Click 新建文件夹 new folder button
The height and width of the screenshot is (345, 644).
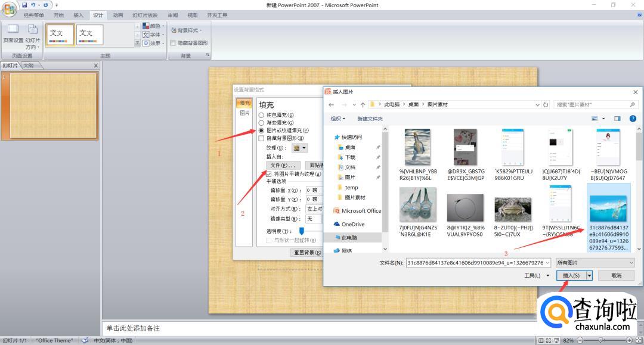[370, 119]
